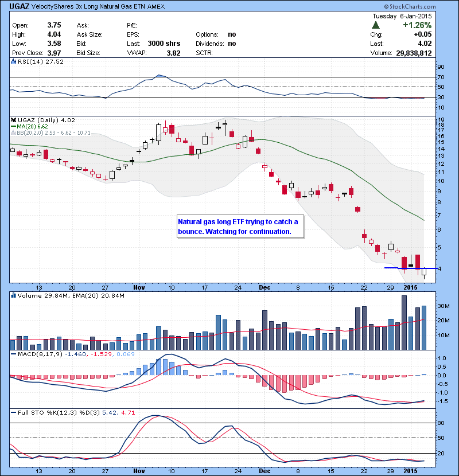The width and height of the screenshot is (459, 476).
Task: Click the Full STO legend line icon
Action: point(13,412)
